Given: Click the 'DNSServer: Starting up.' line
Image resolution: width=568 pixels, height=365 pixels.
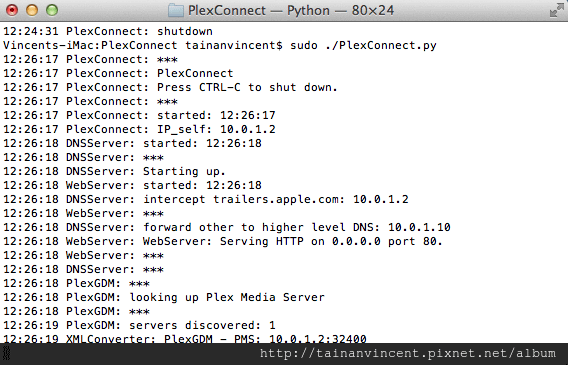Looking at the screenshot, I should click(x=114, y=171).
